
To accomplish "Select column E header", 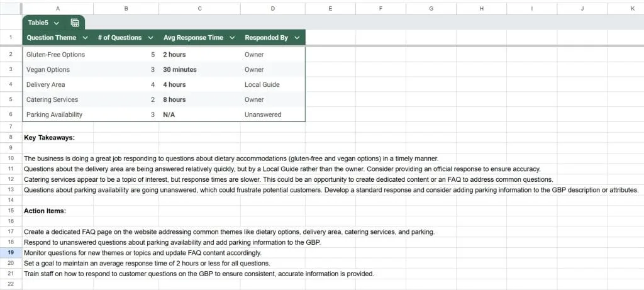I will pyautogui.click(x=330, y=8).
